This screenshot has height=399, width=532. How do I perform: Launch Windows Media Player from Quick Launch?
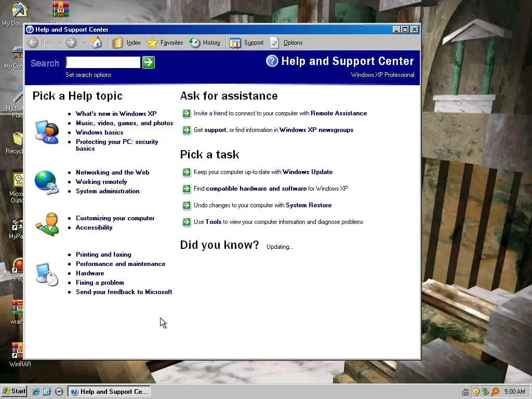pyautogui.click(x=59, y=392)
